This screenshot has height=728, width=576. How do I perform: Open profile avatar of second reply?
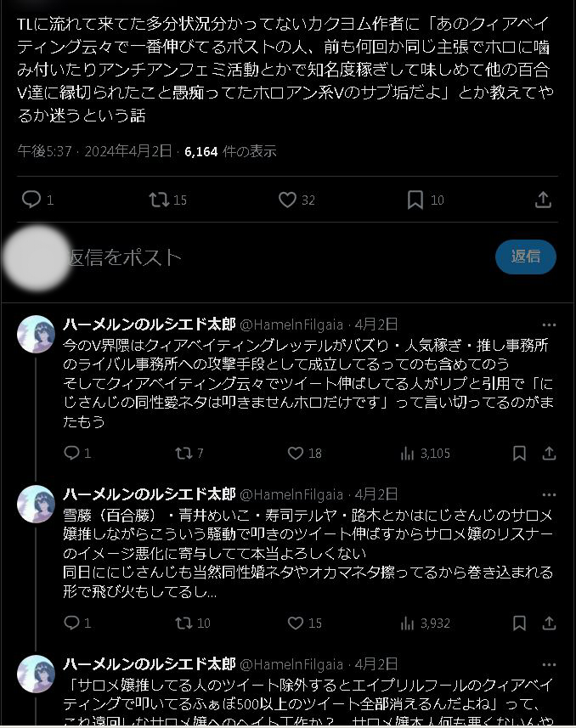coord(36,505)
